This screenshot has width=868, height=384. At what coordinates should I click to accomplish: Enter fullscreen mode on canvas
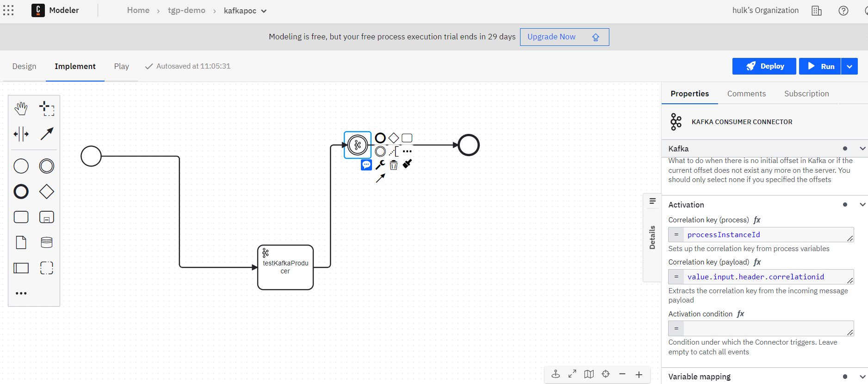point(572,374)
